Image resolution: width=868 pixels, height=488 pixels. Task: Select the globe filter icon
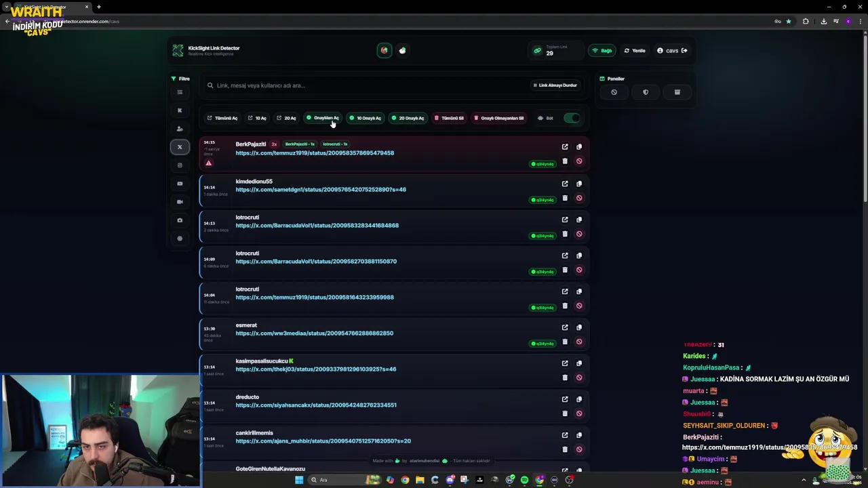(x=180, y=239)
